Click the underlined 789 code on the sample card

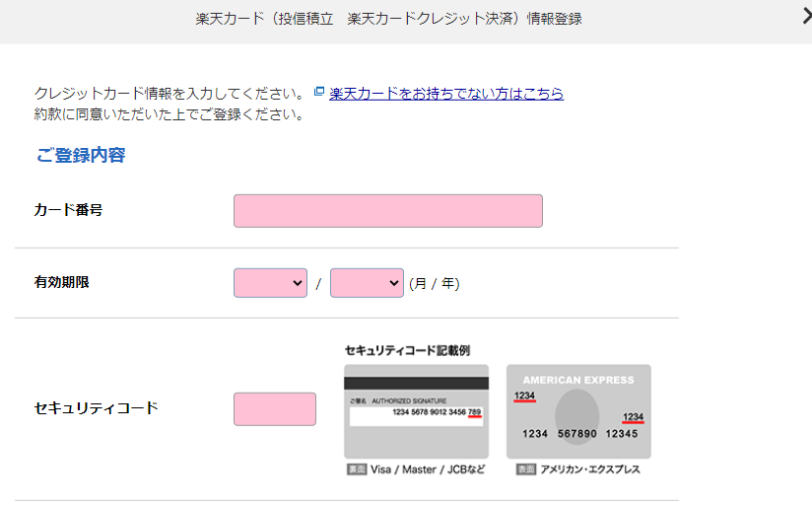coord(474,412)
